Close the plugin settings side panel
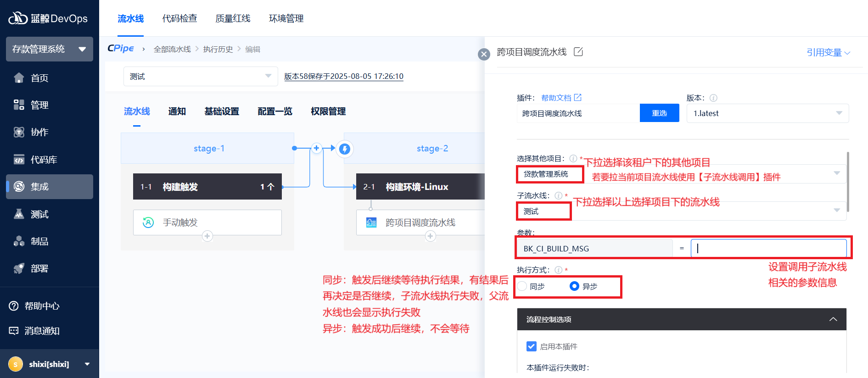The height and width of the screenshot is (378, 868). (484, 55)
